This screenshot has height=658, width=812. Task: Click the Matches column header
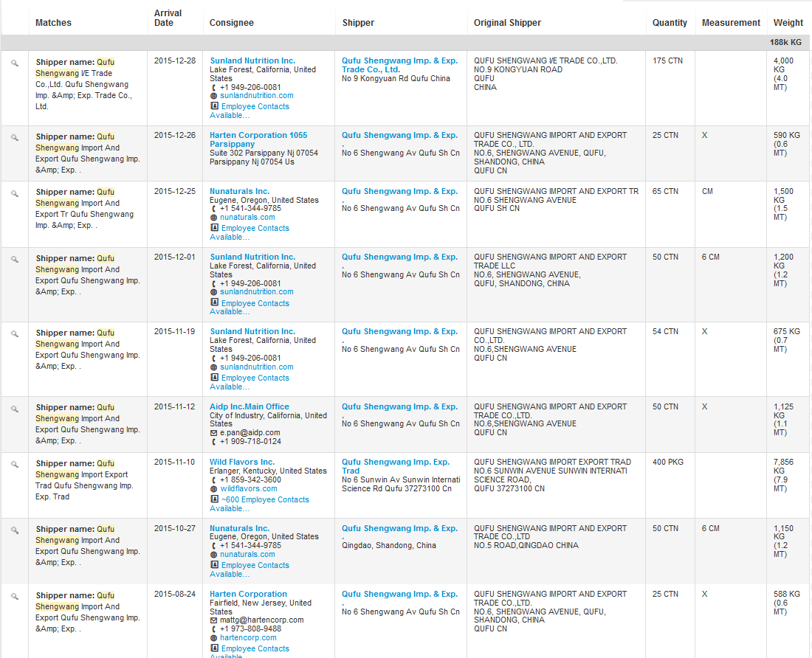click(53, 23)
